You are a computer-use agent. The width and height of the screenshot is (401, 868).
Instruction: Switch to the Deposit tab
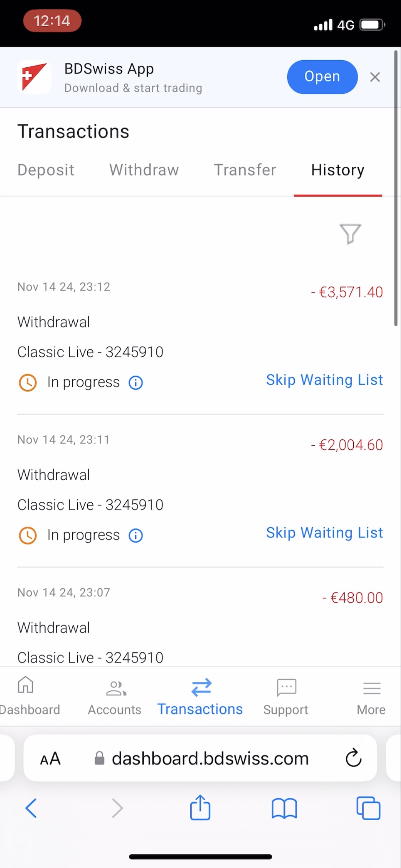pos(46,170)
